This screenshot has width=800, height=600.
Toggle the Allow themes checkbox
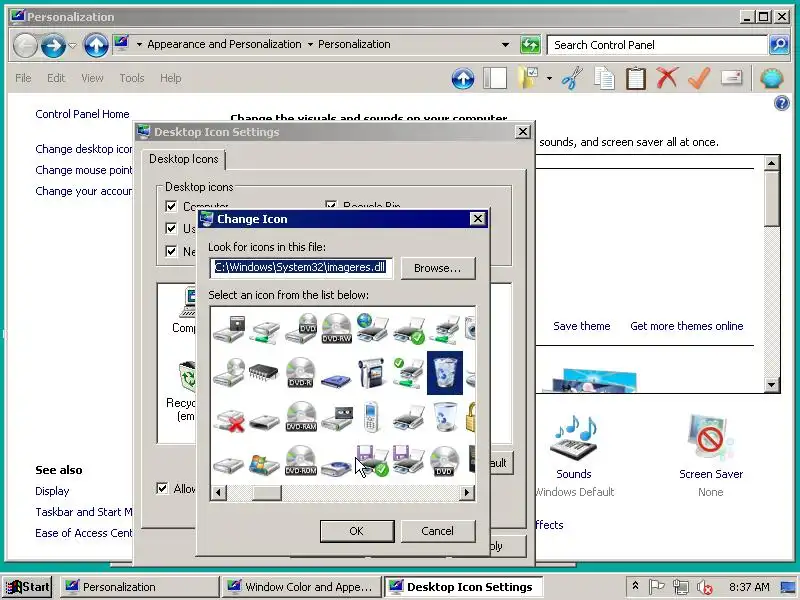[162, 488]
